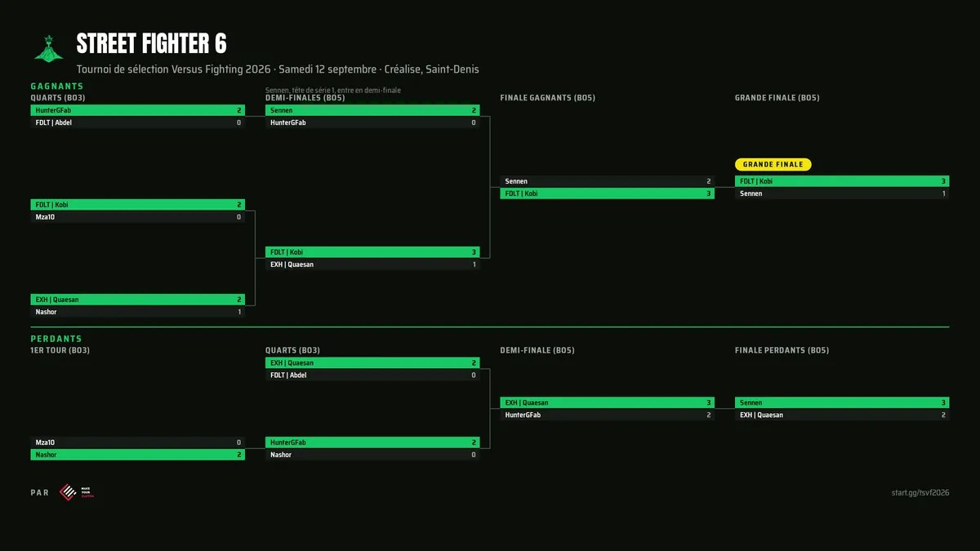
Task: Select FDLT | Kobi in winners semifinals
Action: 372,252
